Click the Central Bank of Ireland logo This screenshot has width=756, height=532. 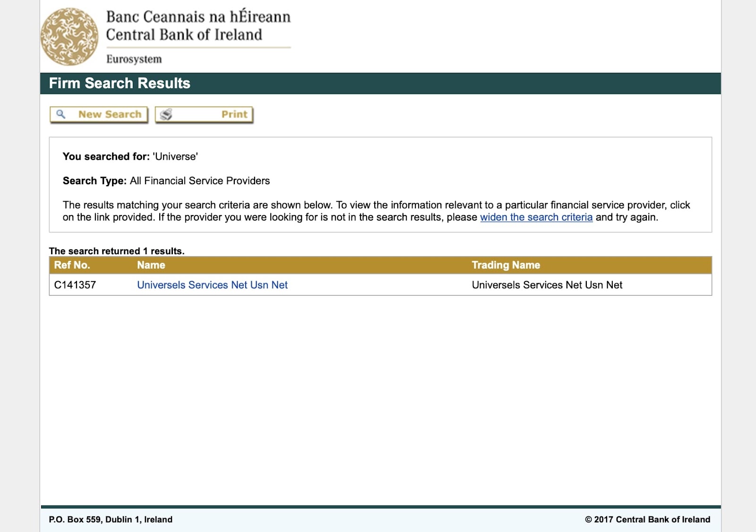pos(69,36)
